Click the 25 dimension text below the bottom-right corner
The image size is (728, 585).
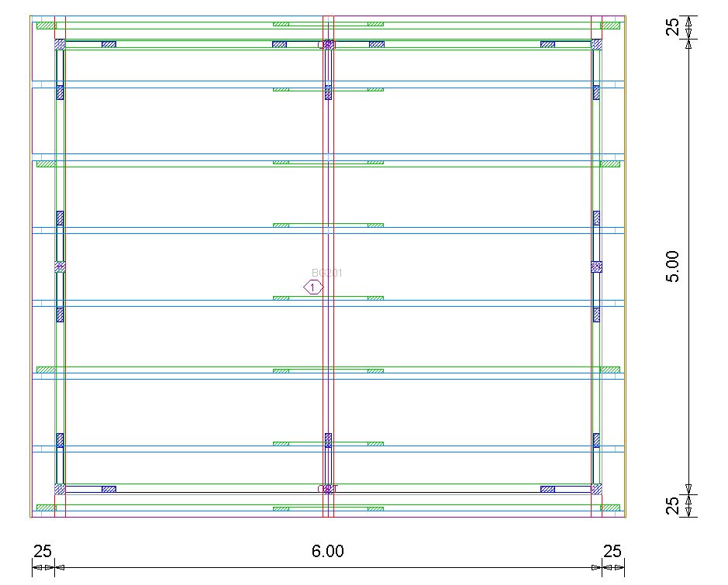pos(612,552)
